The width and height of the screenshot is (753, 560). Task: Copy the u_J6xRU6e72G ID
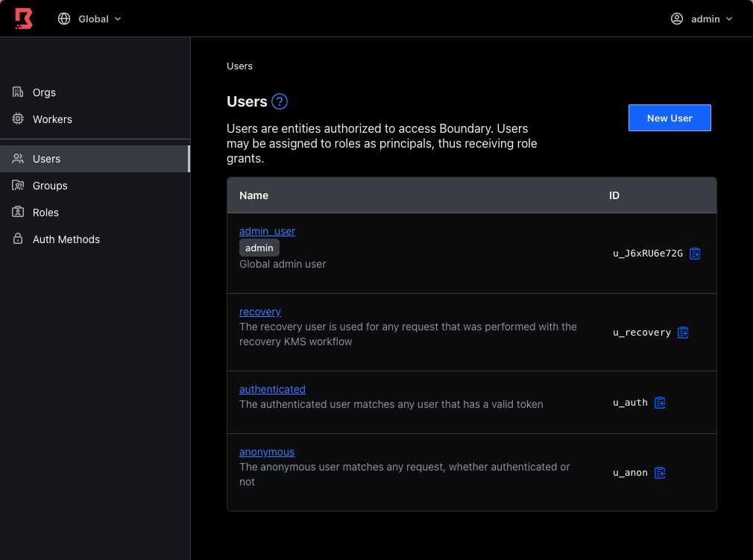click(x=695, y=253)
